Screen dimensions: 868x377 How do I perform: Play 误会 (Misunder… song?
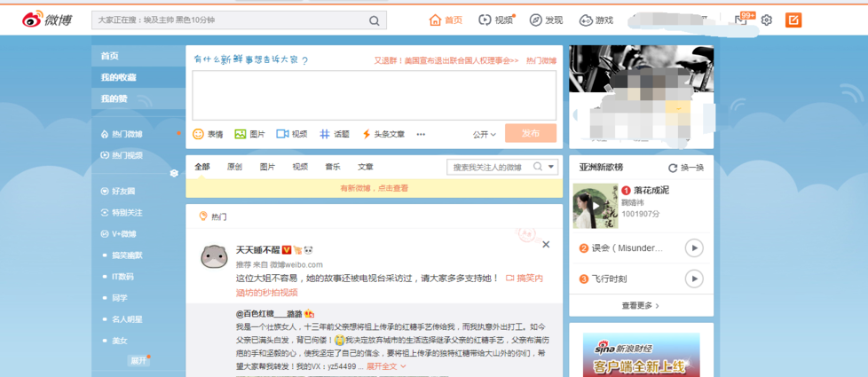pyautogui.click(x=694, y=248)
